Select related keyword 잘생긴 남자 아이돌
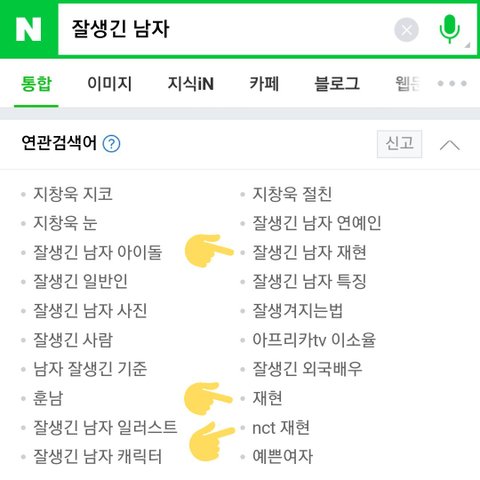 [x=97, y=252]
